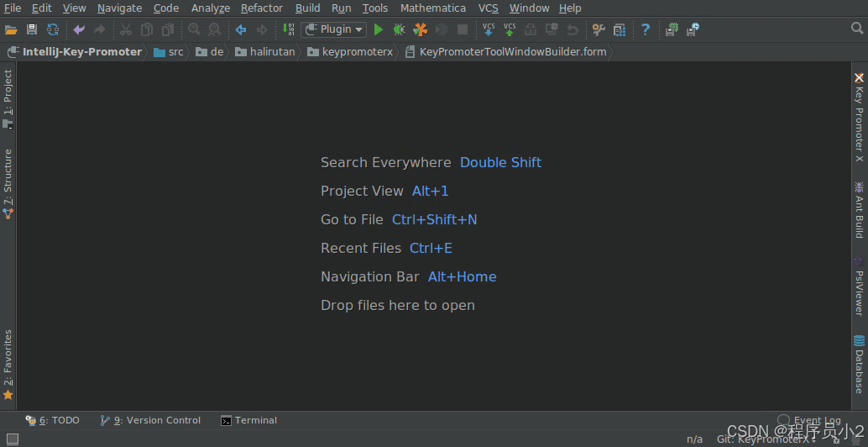Click the purple Undo arrow

pos(79,29)
